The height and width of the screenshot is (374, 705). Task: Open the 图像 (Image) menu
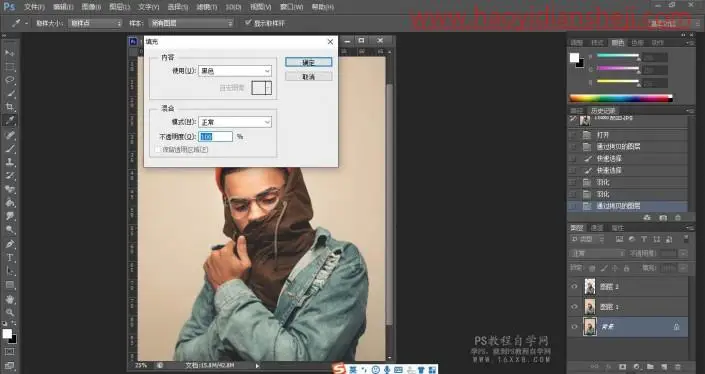pyautogui.click(x=91, y=7)
